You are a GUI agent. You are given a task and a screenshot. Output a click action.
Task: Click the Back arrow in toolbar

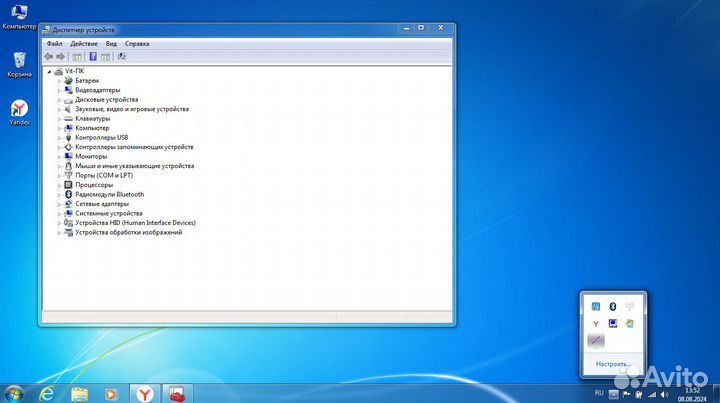coord(49,56)
